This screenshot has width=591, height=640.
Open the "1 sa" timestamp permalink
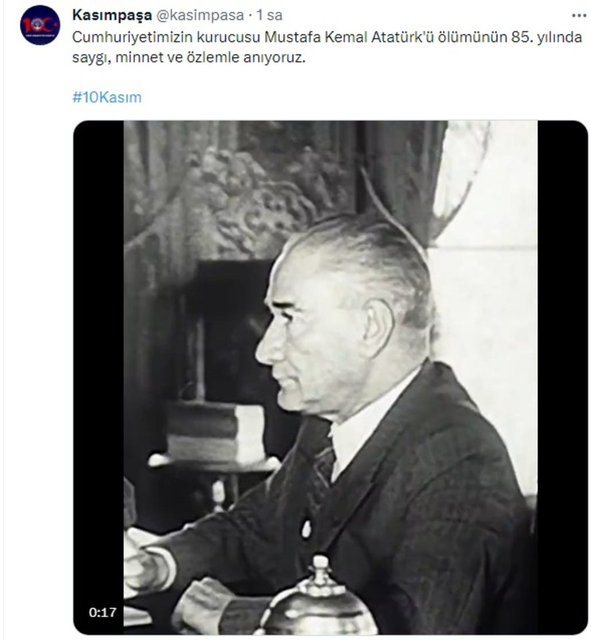tap(269, 15)
